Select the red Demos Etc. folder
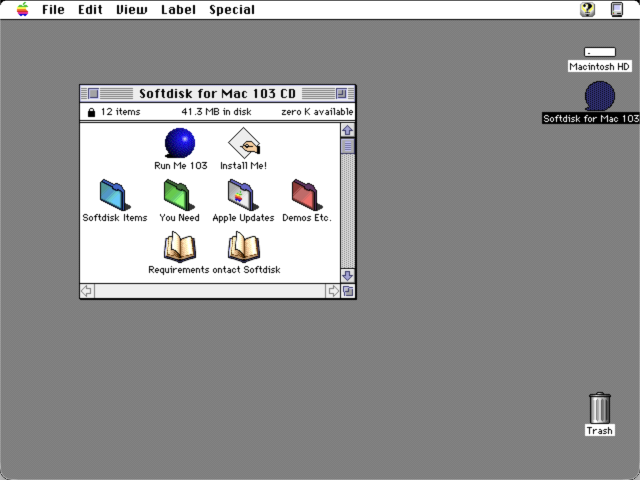The height and width of the screenshot is (480, 640). [x=307, y=195]
